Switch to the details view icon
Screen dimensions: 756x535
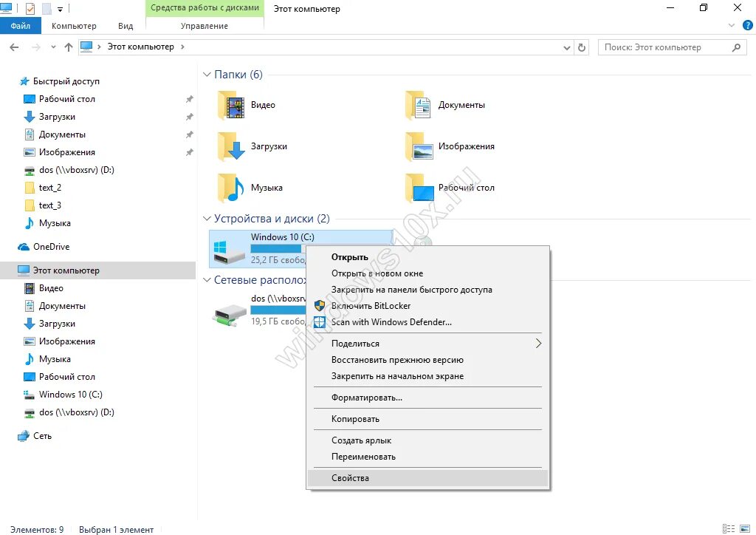click(x=729, y=529)
